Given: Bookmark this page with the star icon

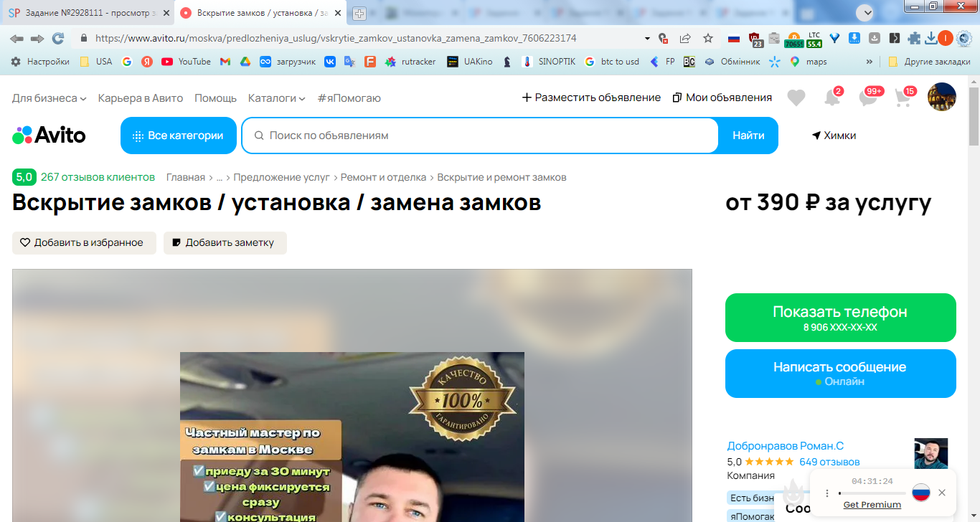Looking at the screenshot, I should coord(708,38).
